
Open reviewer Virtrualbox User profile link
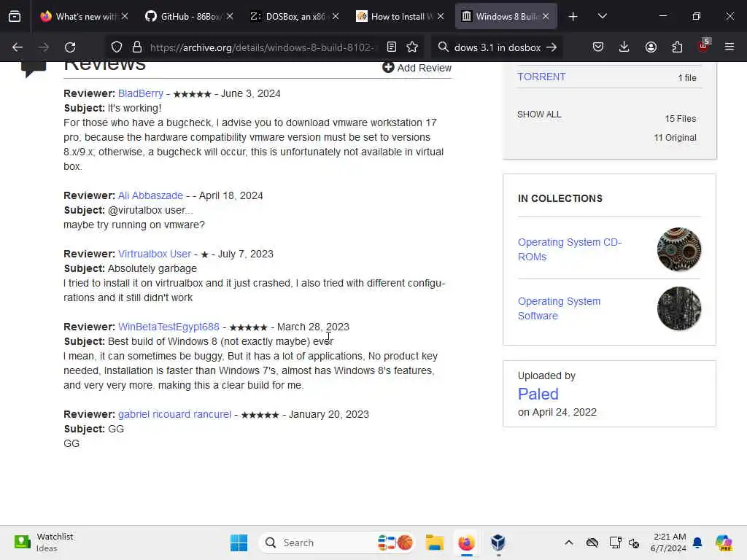155,254
